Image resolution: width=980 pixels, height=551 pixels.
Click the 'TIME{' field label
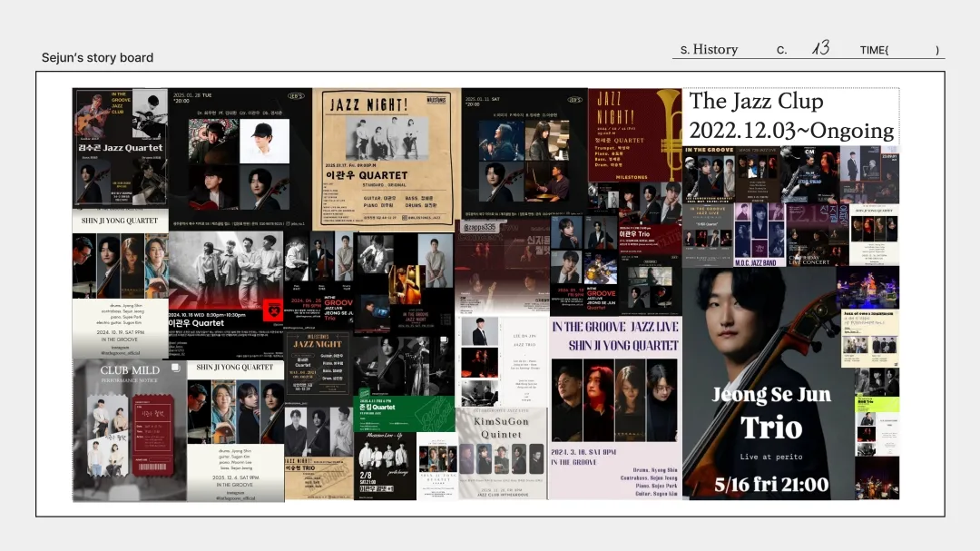[874, 50]
